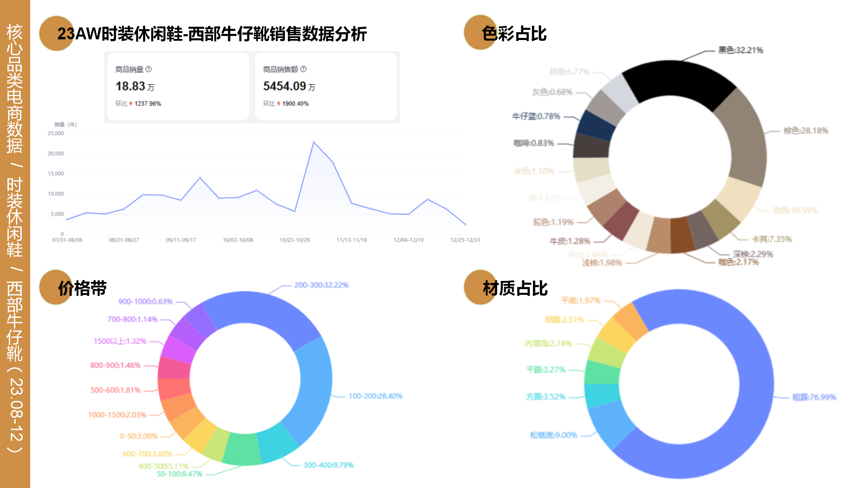Click the label 卡其:7.35%
Viewport: 868px width, 488px height.
772,239
